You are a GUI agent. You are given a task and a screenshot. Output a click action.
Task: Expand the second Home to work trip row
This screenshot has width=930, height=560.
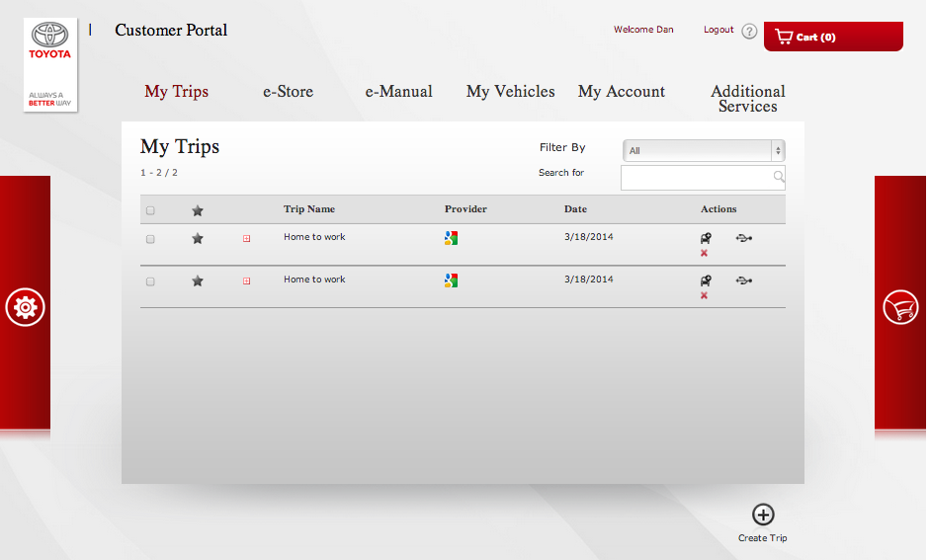(247, 280)
